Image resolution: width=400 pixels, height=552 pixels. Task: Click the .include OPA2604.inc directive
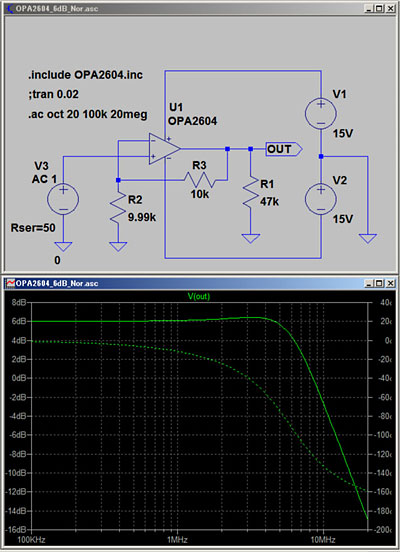click(x=86, y=75)
